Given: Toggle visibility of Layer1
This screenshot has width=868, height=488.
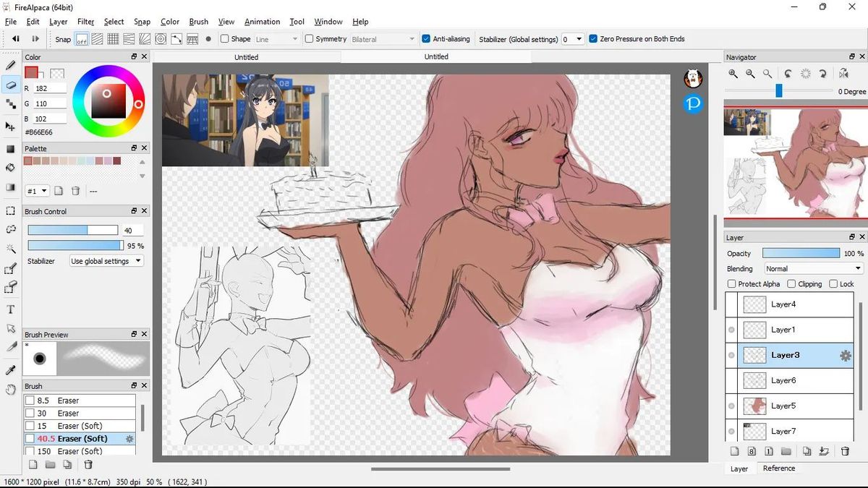Looking at the screenshot, I should [x=731, y=330].
